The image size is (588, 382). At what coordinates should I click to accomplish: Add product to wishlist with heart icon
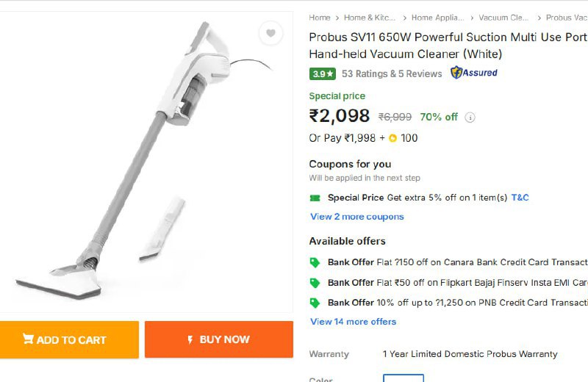point(270,33)
